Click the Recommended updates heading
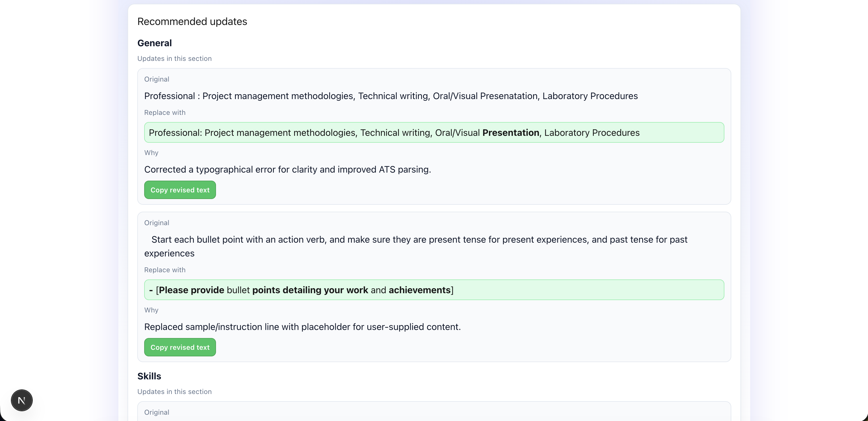The image size is (868, 421). (192, 22)
